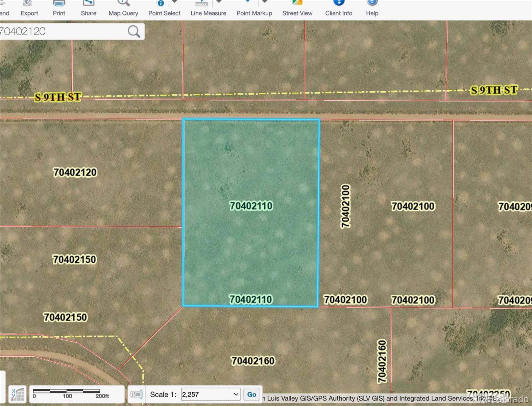Viewport: 532px width, 406px height.
Task: Expand the Point Select dropdown arrow
Action: (174, 2)
